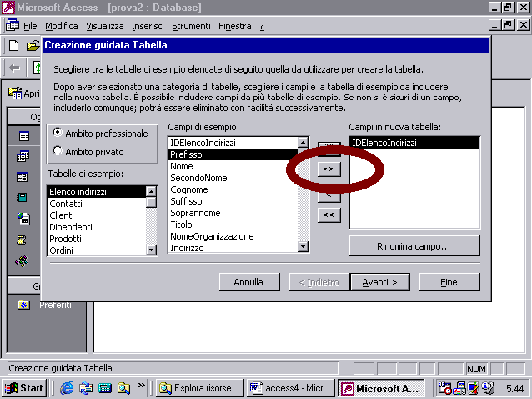This screenshot has width=532, height=399.
Task: Click the magnifier folder quick launch icon
Action: tap(124, 387)
